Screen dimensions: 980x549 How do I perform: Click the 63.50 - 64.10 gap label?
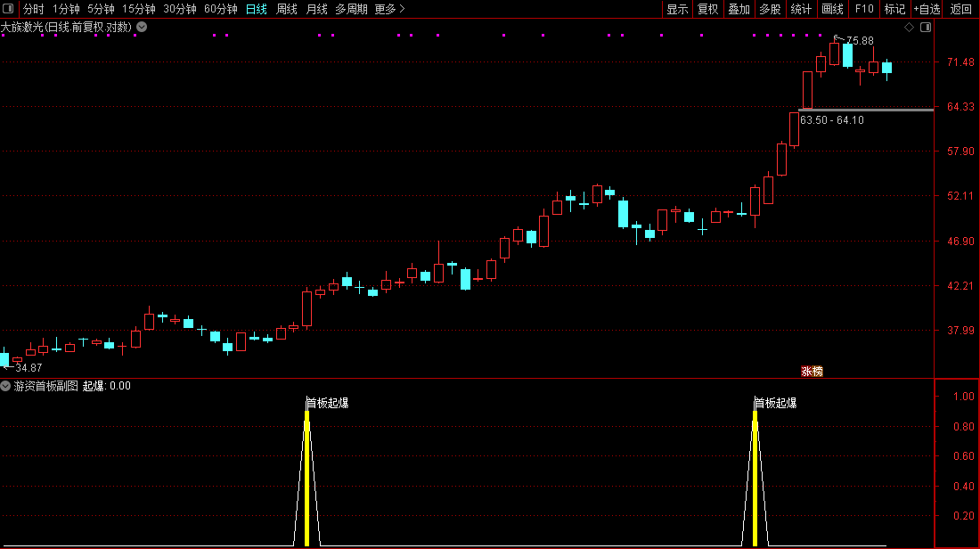click(832, 120)
